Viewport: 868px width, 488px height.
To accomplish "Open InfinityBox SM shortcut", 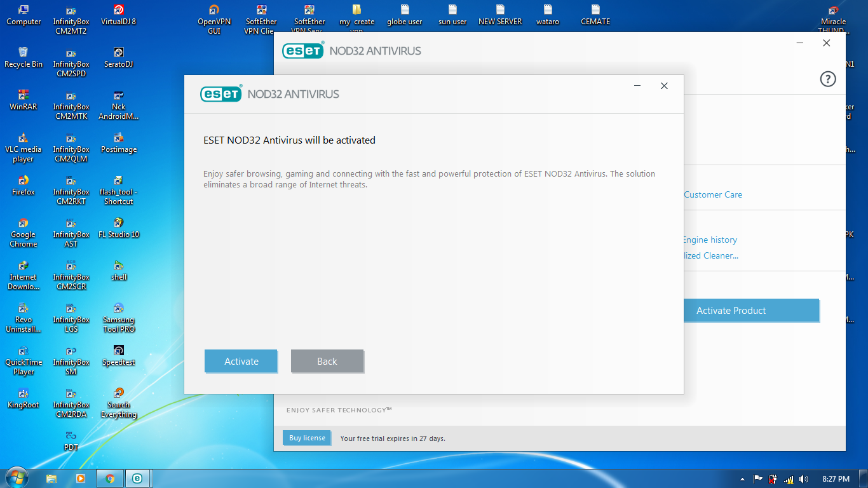I will coord(71,361).
